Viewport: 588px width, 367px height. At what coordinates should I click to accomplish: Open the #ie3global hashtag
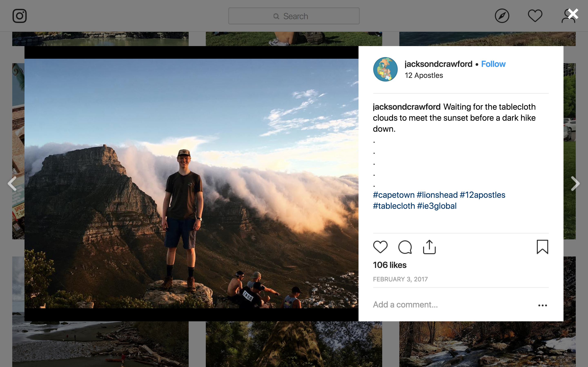(x=437, y=206)
